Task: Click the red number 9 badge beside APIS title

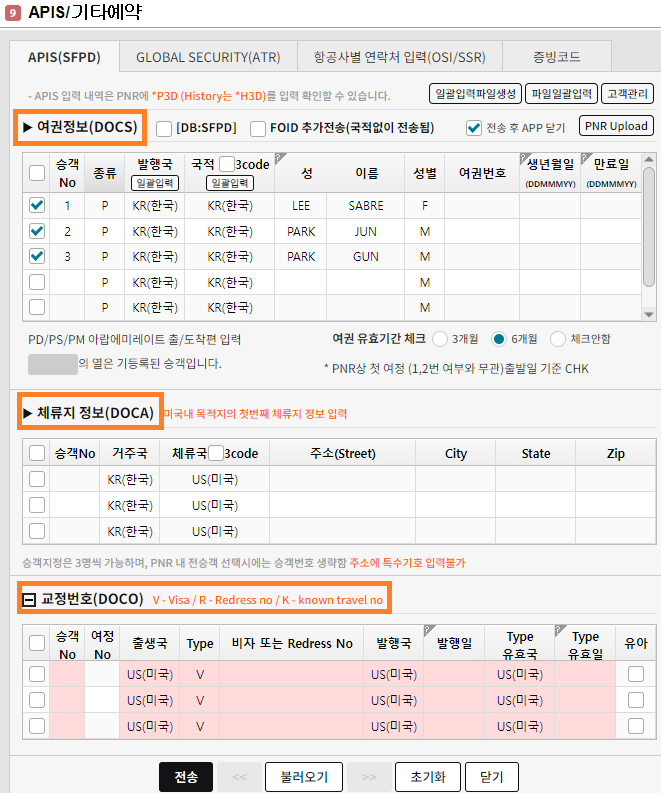Action: [13, 14]
